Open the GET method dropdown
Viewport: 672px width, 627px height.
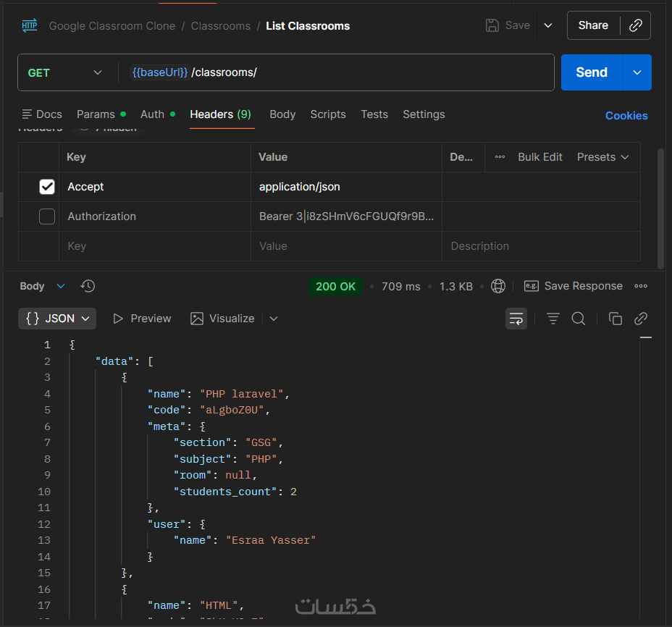coord(64,73)
